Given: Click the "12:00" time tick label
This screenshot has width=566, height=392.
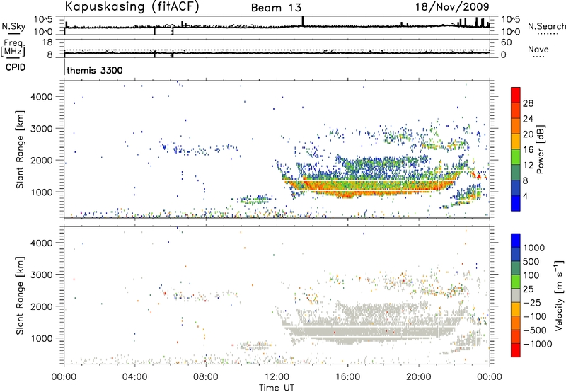Looking at the screenshot, I should pyautogui.click(x=277, y=377).
